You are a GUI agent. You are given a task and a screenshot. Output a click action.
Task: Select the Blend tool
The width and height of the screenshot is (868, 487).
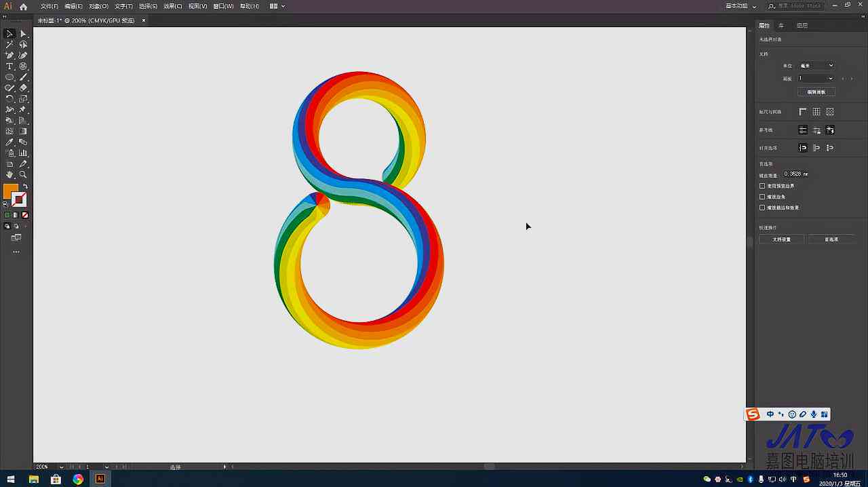pos(23,142)
